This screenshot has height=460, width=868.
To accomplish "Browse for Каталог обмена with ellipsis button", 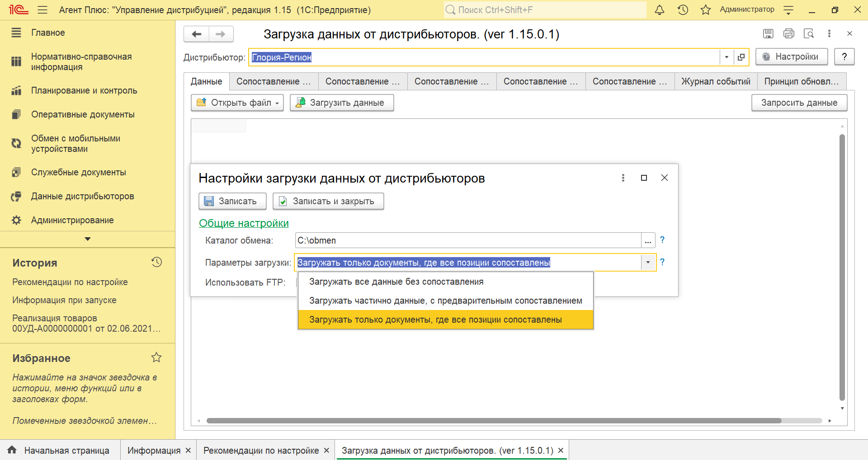I will pos(648,240).
